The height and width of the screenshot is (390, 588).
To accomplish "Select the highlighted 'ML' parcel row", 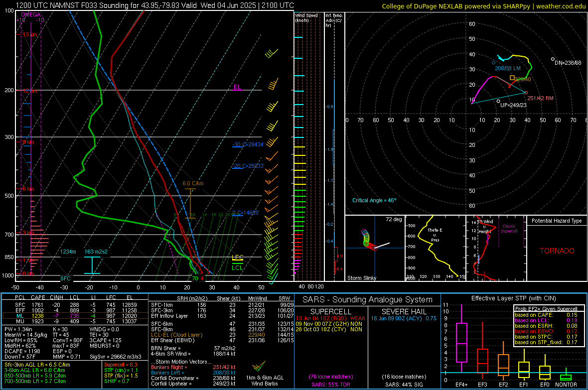I will (75, 316).
